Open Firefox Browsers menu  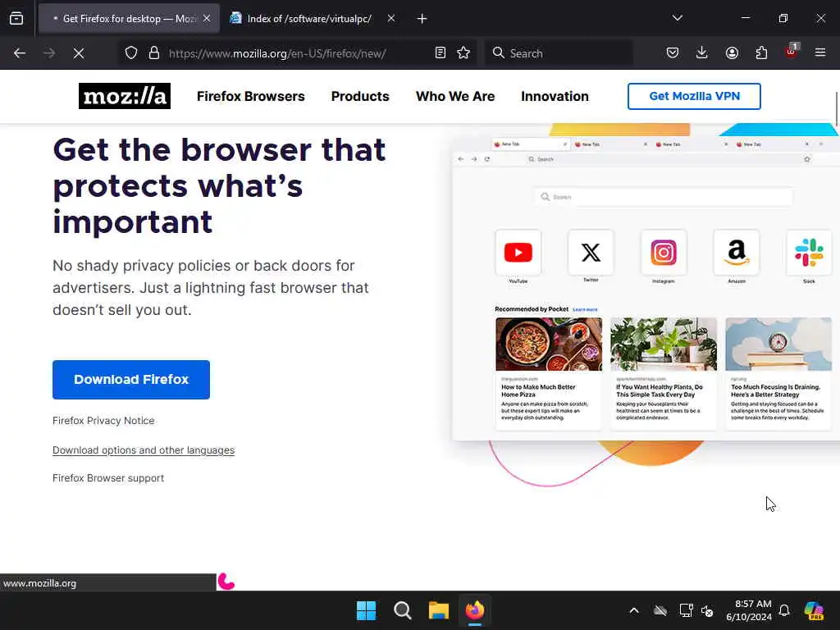coord(251,97)
